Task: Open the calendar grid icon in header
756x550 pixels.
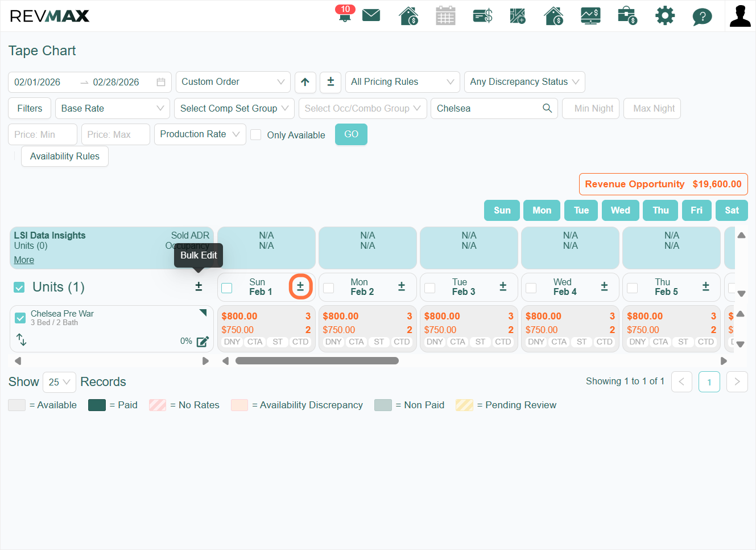Action: pyautogui.click(x=445, y=16)
